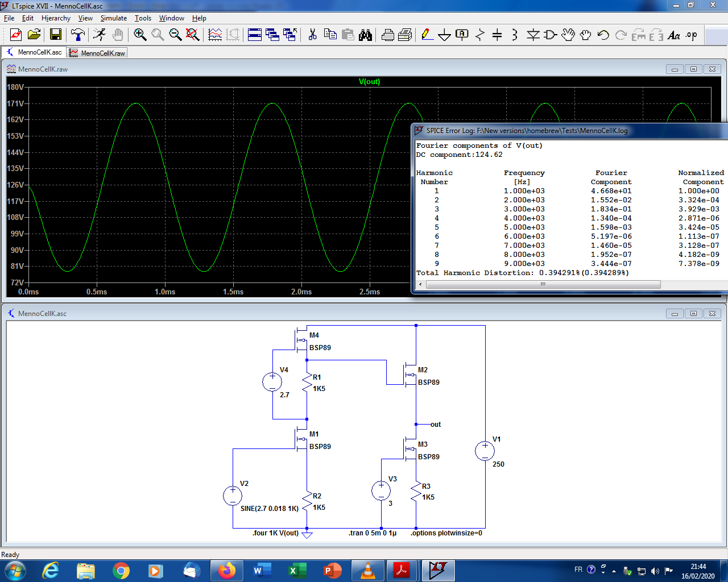Click the .four 1K V(out) directive
This screenshot has width=728, height=582.
click(x=275, y=533)
